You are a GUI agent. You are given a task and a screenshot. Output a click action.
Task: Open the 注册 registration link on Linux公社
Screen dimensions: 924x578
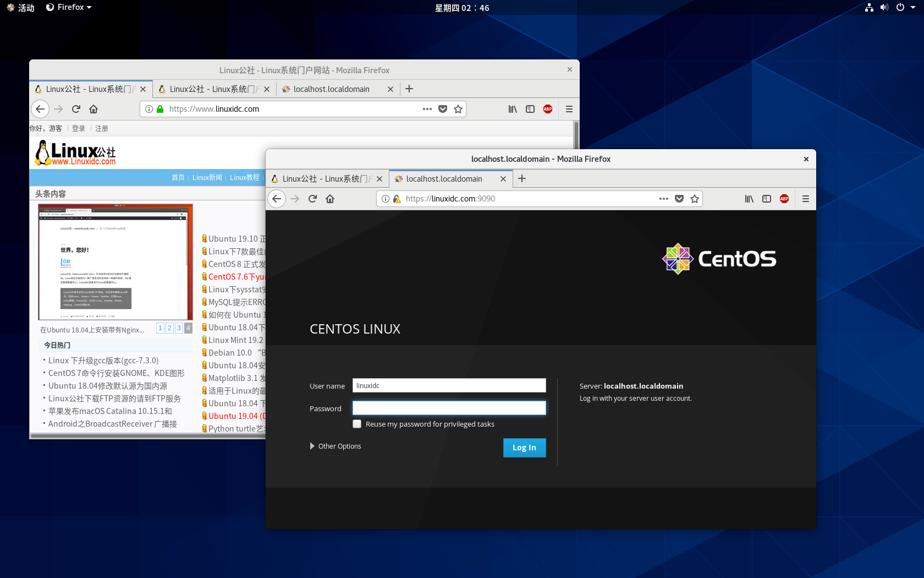tap(102, 128)
